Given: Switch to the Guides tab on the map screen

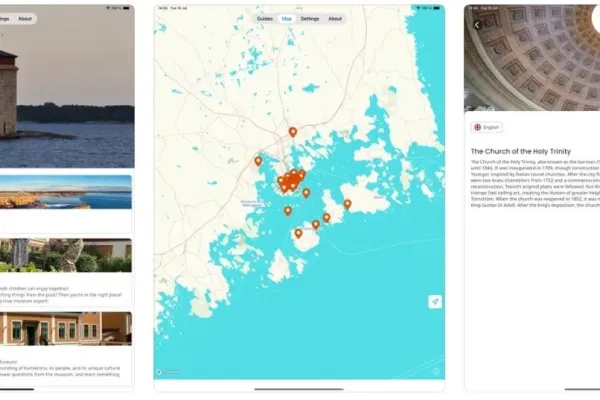Looking at the screenshot, I should (x=264, y=19).
